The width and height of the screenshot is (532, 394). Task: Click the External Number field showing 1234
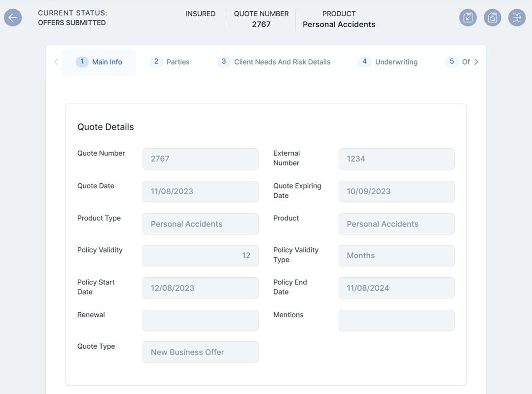click(x=396, y=159)
